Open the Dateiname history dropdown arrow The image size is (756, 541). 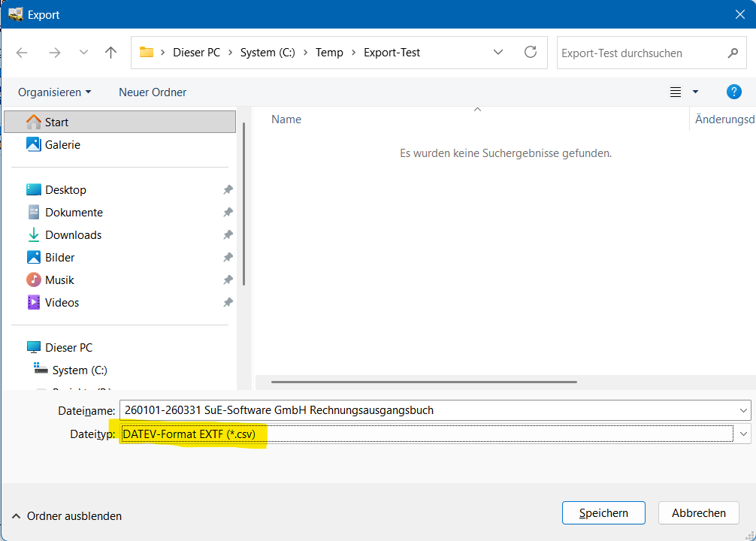(743, 410)
